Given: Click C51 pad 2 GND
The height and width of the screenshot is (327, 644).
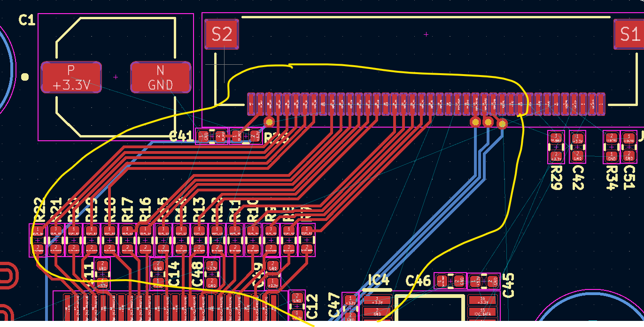Looking at the screenshot, I should (x=628, y=155).
